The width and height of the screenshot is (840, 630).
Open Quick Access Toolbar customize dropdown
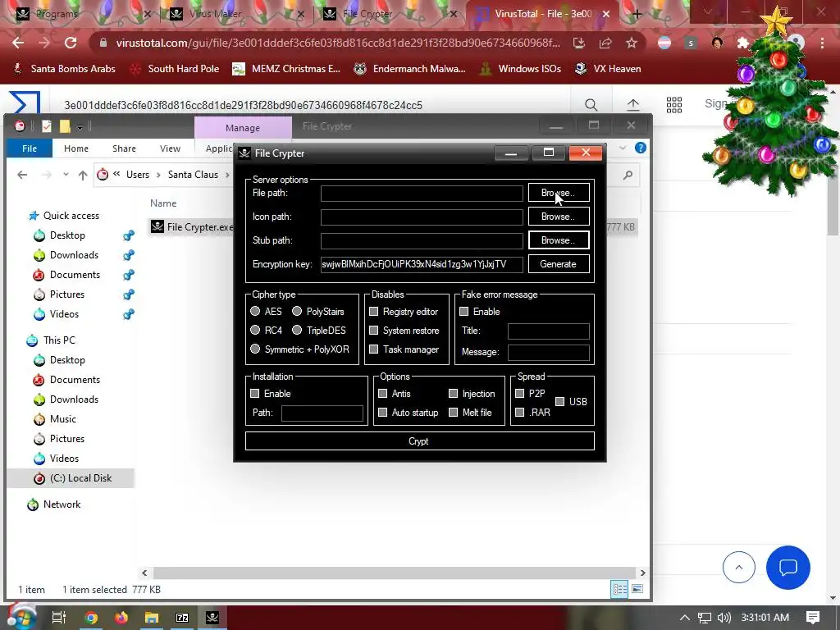click(80, 127)
